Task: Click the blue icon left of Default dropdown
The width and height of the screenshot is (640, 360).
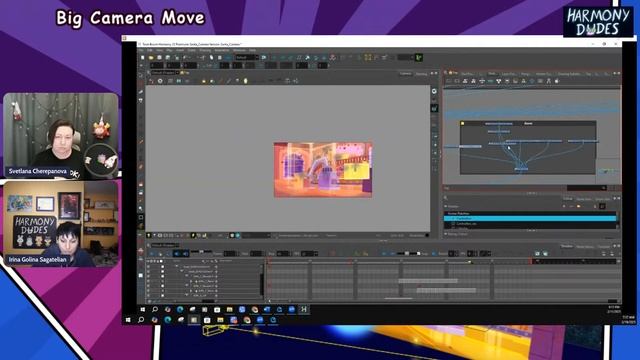Action: point(228,58)
